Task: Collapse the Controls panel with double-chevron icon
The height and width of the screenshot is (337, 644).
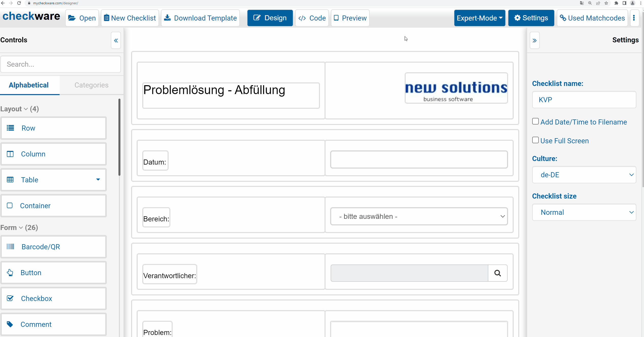Action: pyautogui.click(x=116, y=41)
